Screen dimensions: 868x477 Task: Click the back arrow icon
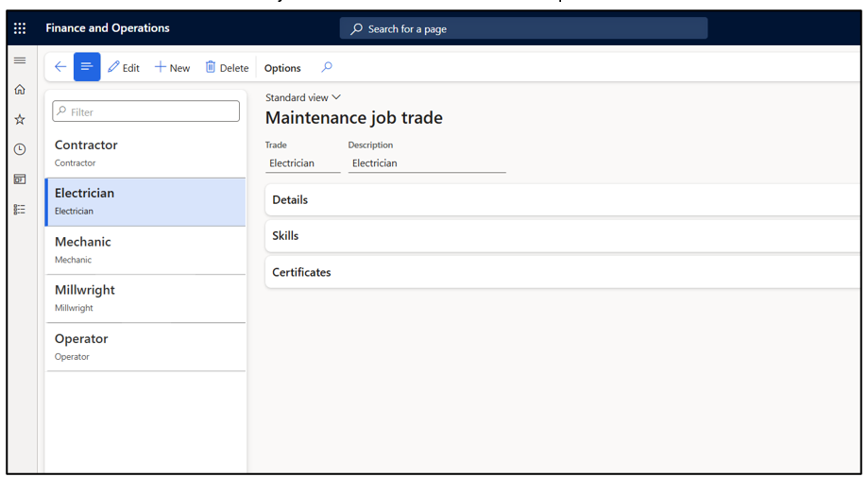coord(60,67)
